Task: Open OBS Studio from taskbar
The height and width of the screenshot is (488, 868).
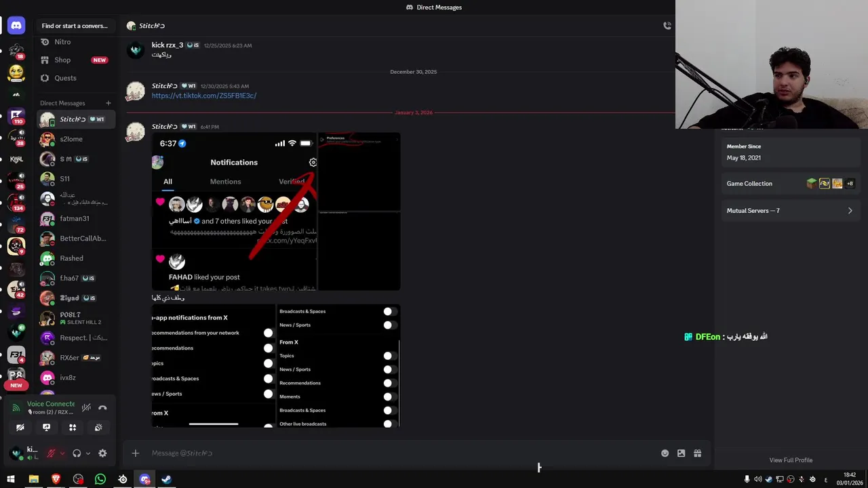Action: [79, 479]
